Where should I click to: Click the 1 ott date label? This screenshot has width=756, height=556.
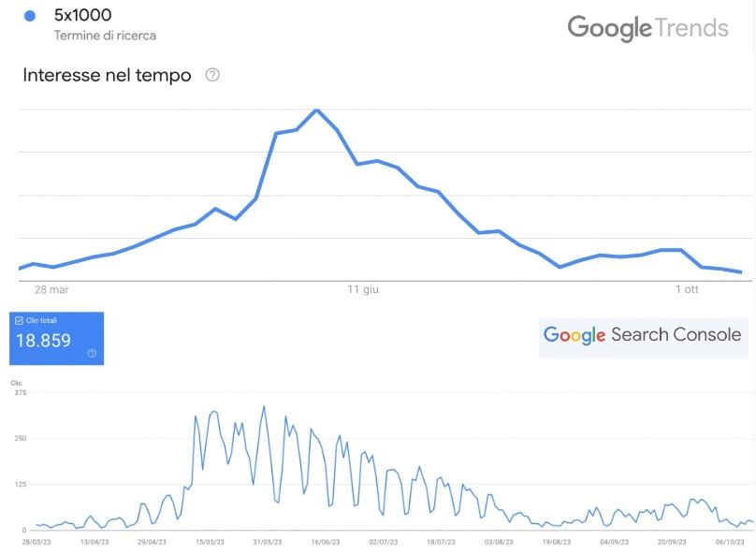pos(689,289)
